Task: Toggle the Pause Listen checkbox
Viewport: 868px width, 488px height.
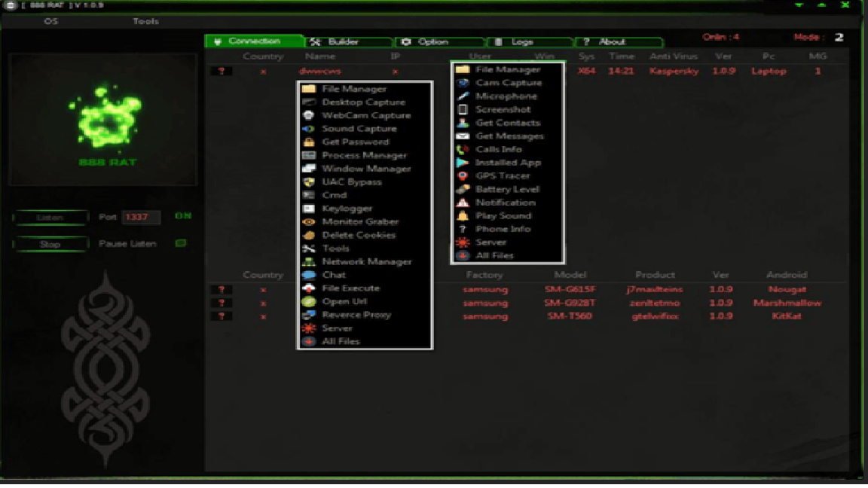Action: pos(180,243)
